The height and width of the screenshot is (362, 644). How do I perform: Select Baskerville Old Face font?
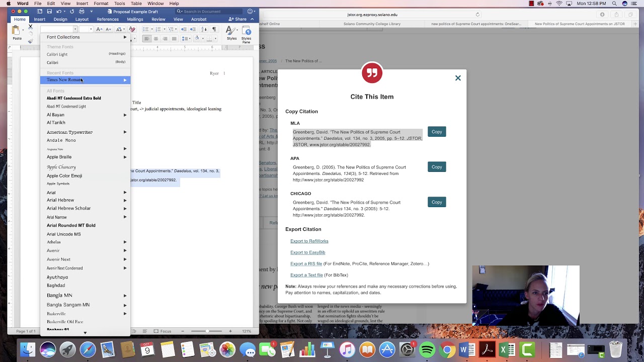point(65,322)
